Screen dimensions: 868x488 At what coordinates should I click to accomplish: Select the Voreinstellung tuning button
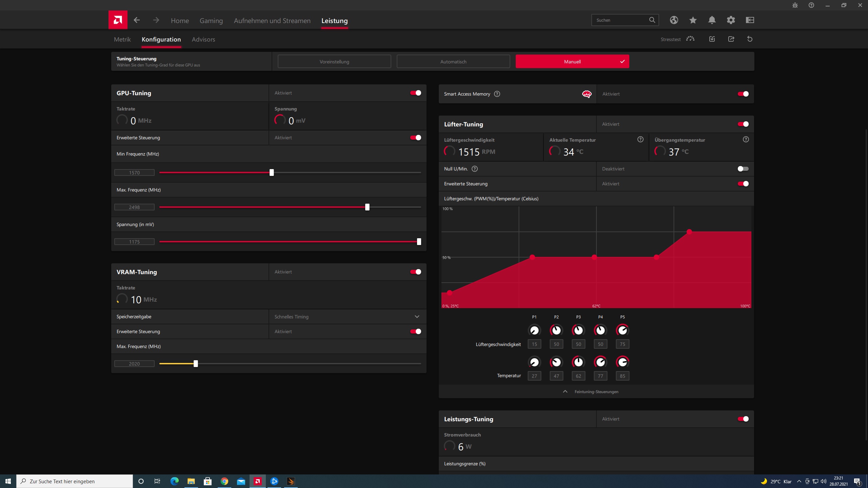click(334, 62)
